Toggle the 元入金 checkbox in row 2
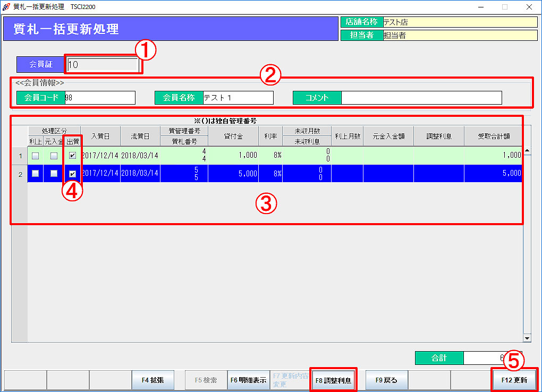 point(54,174)
